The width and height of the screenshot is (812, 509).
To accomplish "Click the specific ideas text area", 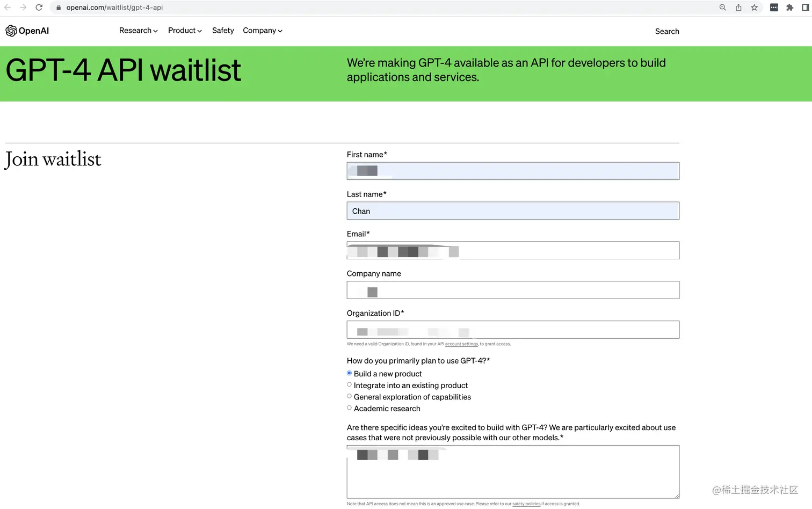I will point(513,472).
